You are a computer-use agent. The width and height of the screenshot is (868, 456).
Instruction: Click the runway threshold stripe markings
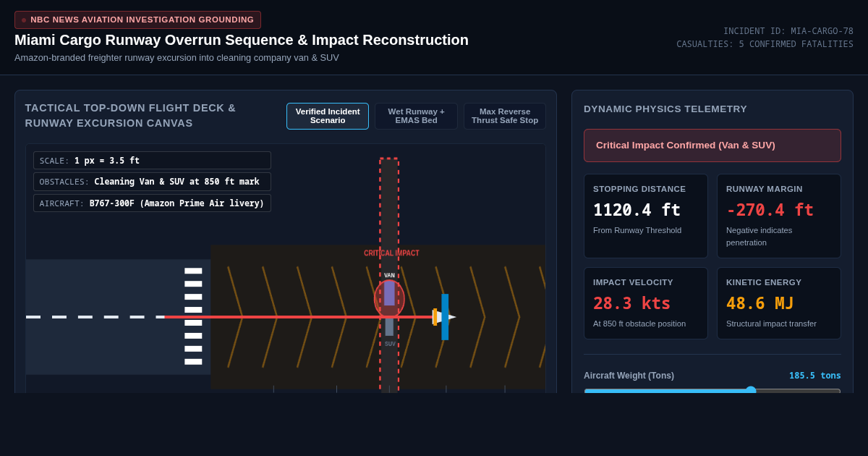click(x=193, y=316)
